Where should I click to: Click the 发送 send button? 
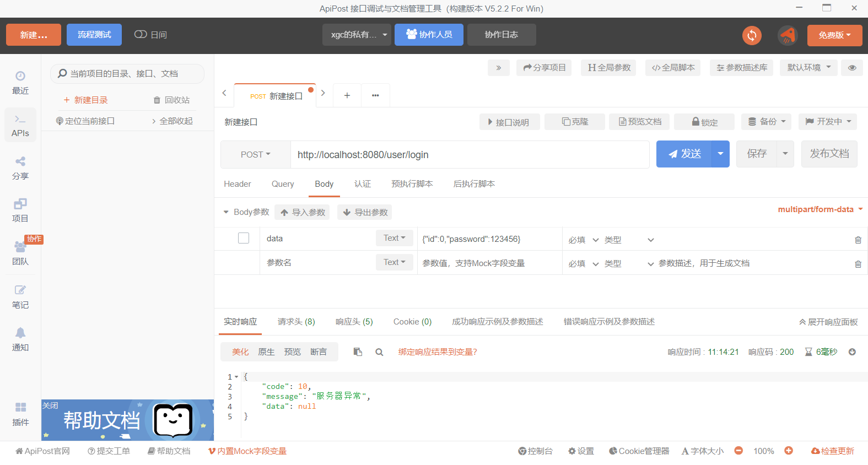pyautogui.click(x=684, y=154)
